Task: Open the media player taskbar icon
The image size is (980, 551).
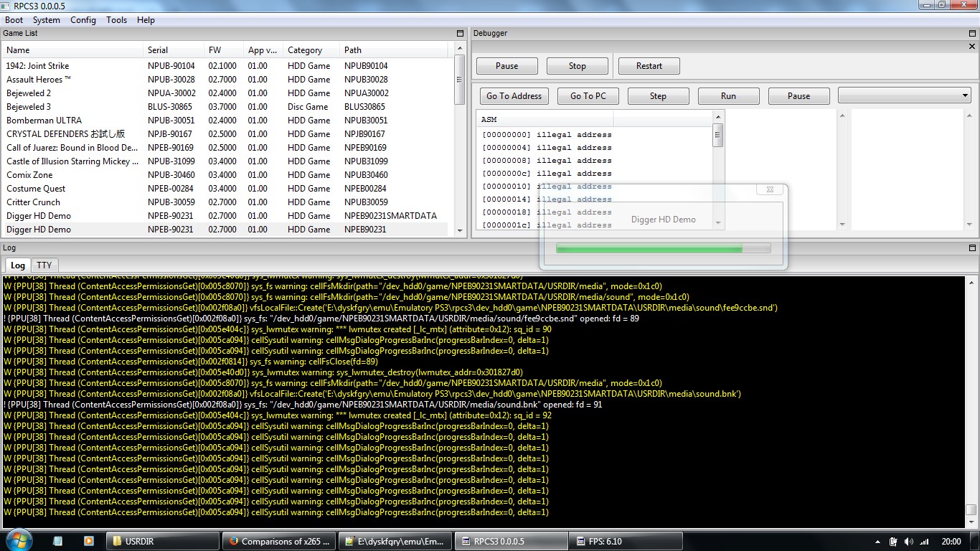Action: pos(89,541)
